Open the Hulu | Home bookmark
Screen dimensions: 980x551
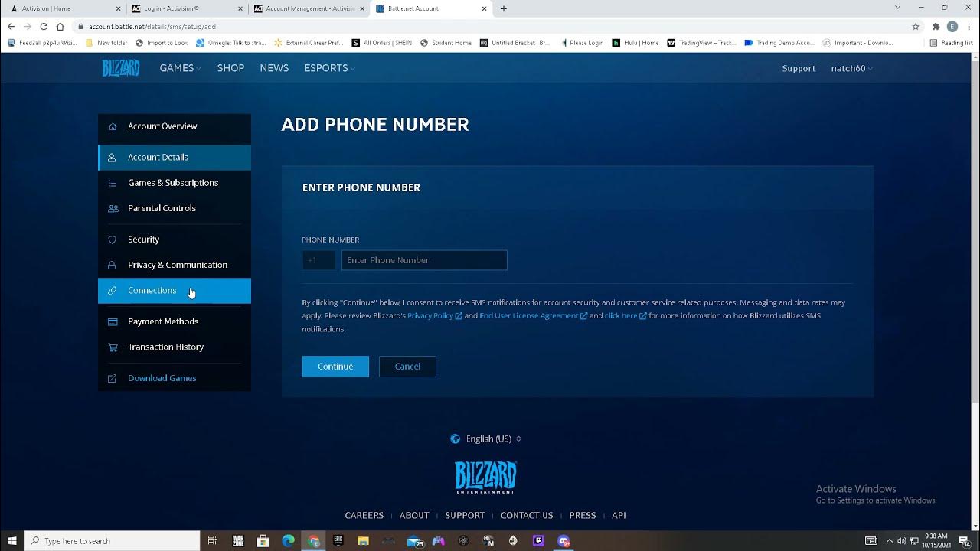point(635,43)
